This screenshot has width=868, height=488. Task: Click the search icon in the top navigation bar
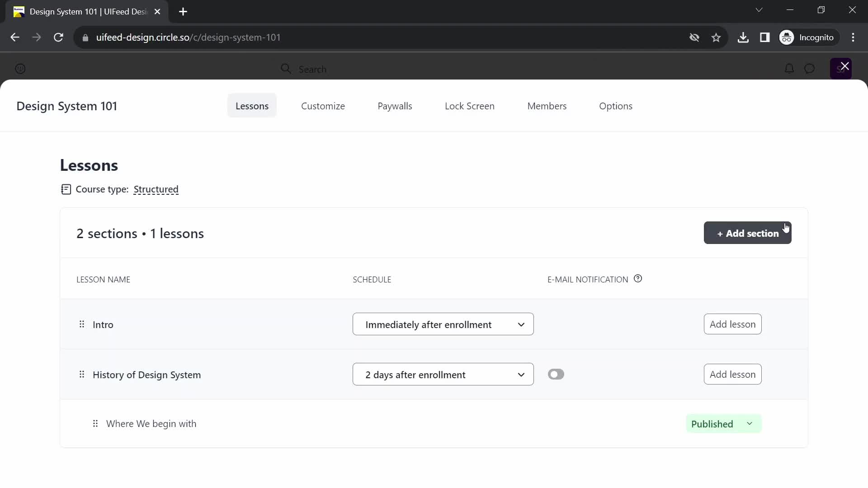(286, 69)
